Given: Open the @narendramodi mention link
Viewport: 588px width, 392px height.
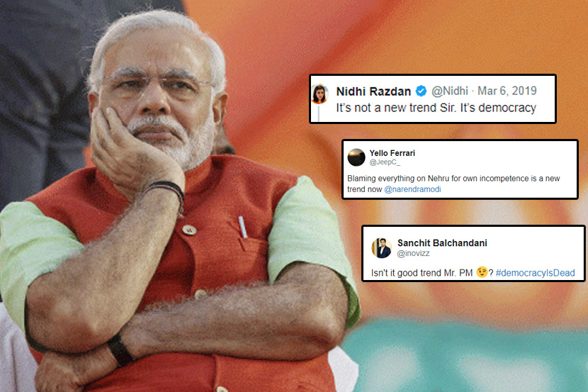Looking at the screenshot, I should (412, 189).
